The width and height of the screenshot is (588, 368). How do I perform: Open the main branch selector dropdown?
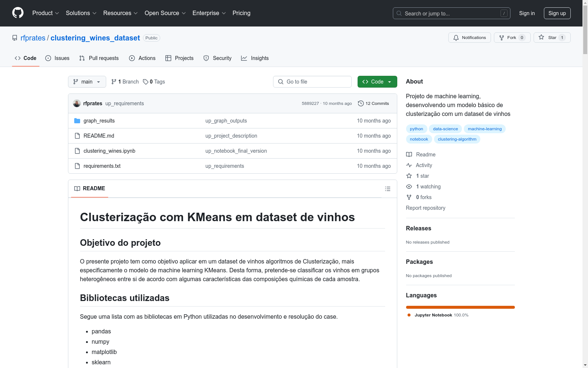click(87, 82)
